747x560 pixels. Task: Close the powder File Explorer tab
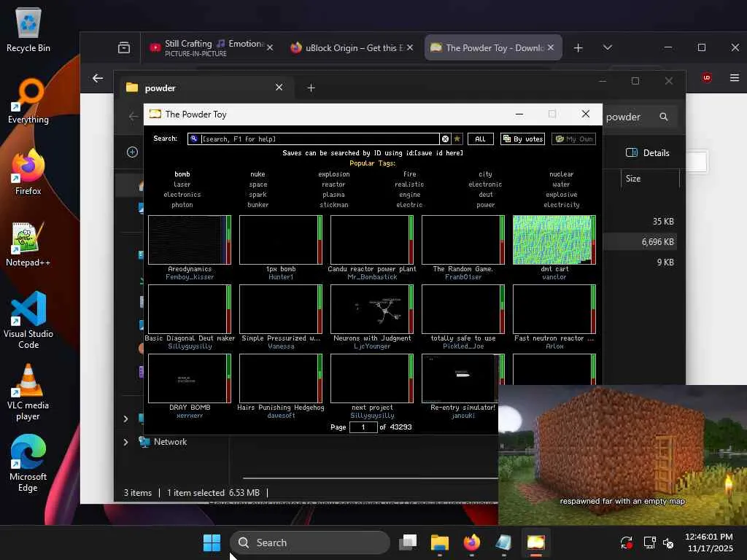[x=279, y=87]
